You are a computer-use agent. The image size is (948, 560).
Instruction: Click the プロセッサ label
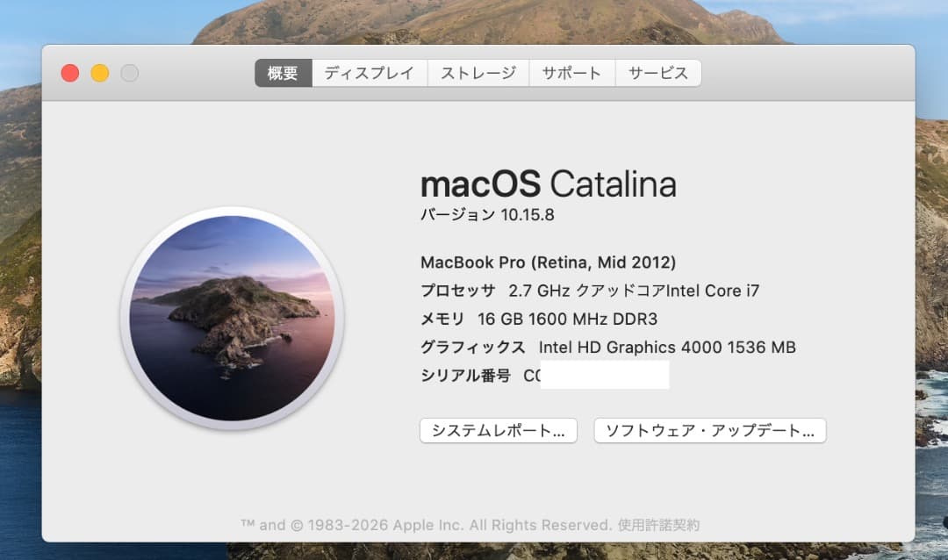coord(457,291)
